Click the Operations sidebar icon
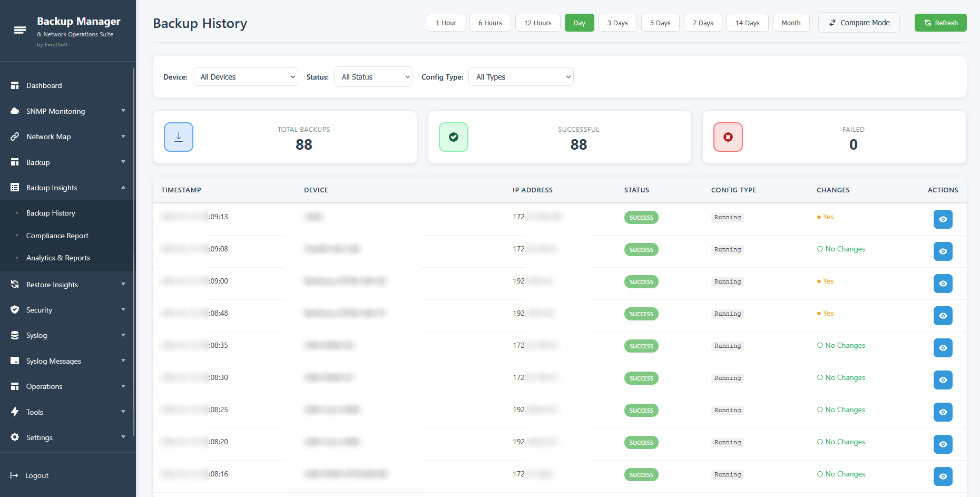The width and height of the screenshot is (980, 497). (x=15, y=386)
